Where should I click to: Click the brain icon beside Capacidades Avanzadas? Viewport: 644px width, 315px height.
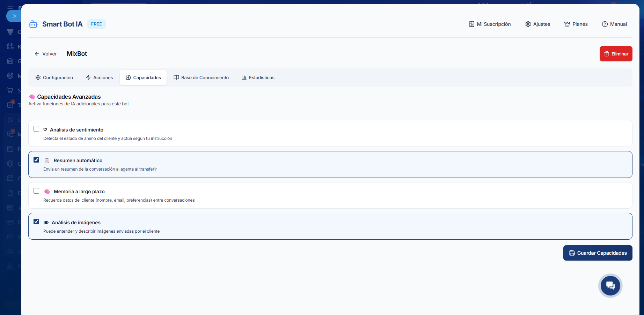pos(32,97)
